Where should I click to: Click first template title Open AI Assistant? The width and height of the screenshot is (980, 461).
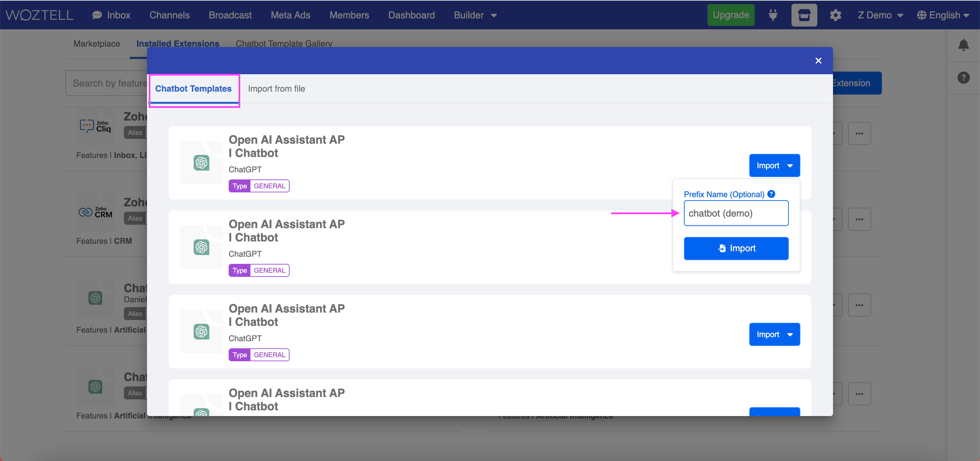287,146
